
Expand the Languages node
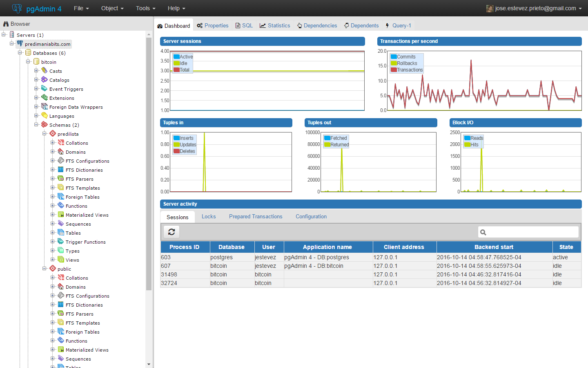point(36,116)
